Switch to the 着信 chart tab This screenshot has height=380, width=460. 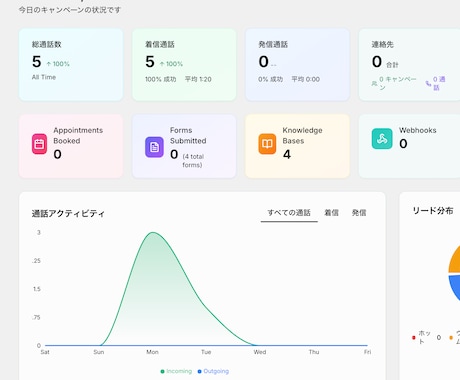331,213
